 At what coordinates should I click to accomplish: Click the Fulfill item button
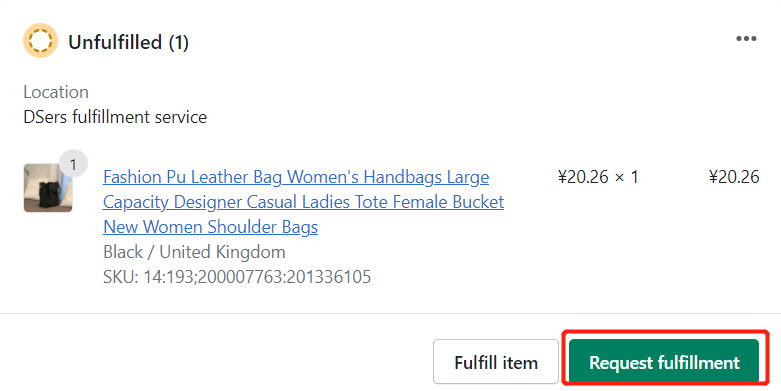tap(496, 362)
